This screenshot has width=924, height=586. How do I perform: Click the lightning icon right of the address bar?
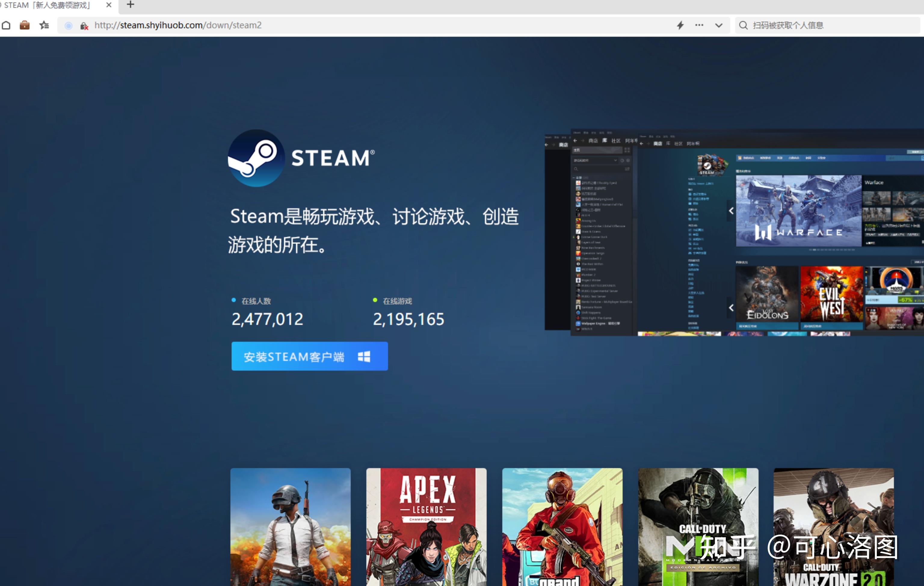679,25
